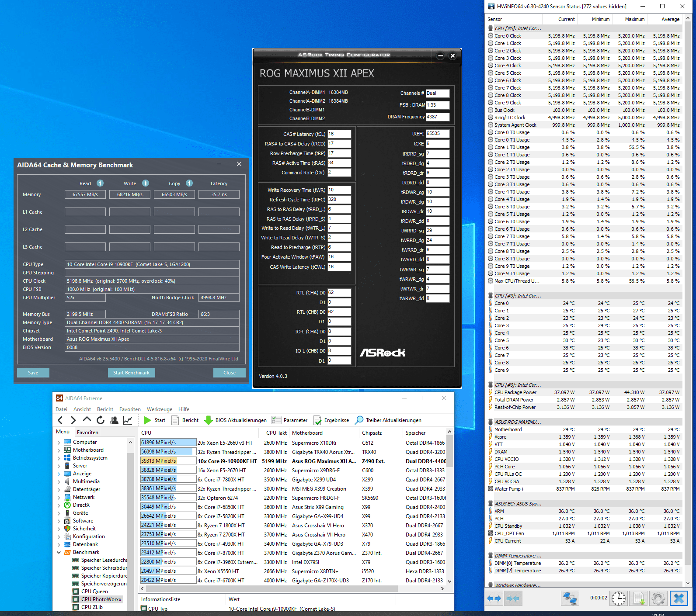This screenshot has width=696, height=616.
Task: Expand the Motherboard tree node
Action: tap(59, 450)
